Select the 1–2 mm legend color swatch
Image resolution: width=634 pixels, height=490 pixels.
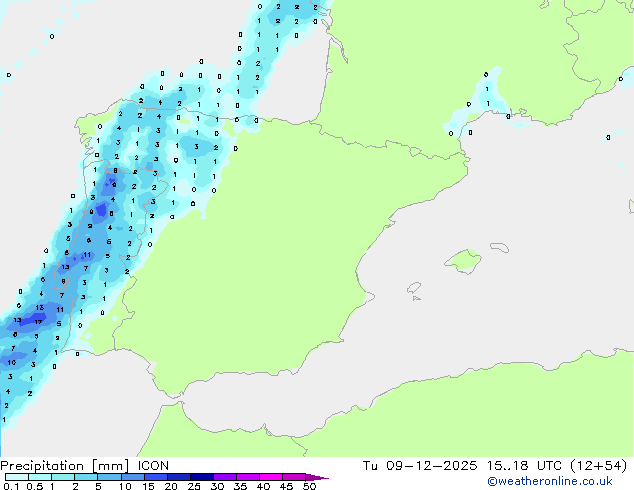pos(63,477)
